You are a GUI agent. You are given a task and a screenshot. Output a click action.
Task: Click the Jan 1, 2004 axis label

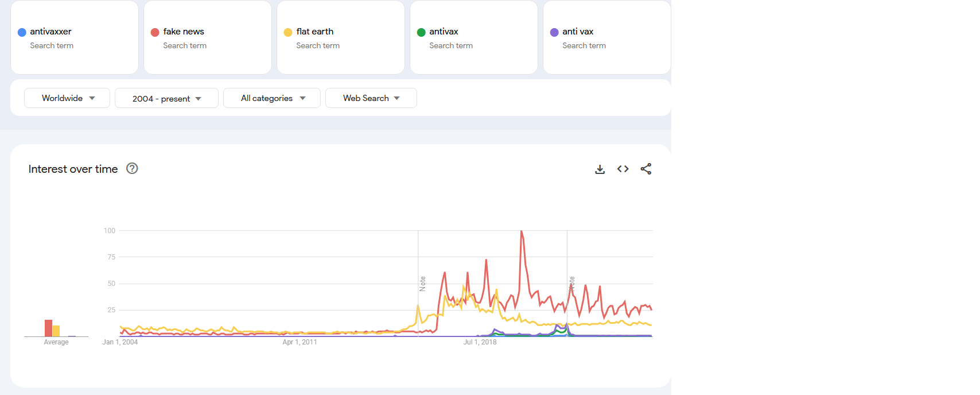click(x=120, y=342)
